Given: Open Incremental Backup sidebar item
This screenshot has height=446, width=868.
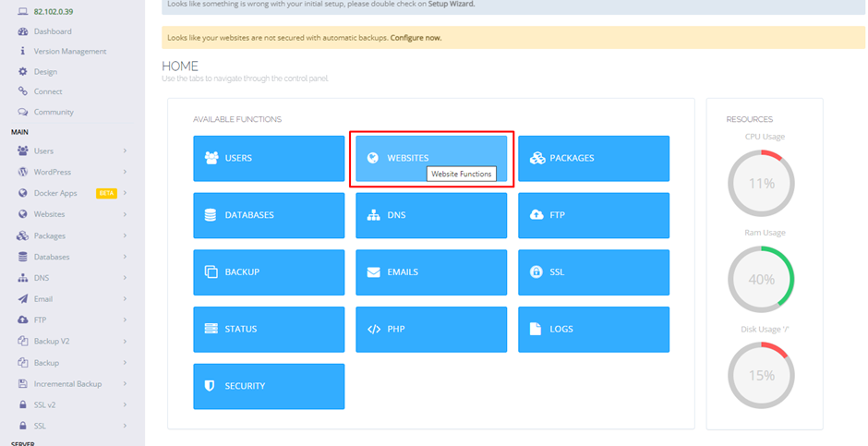Looking at the screenshot, I should (x=68, y=383).
